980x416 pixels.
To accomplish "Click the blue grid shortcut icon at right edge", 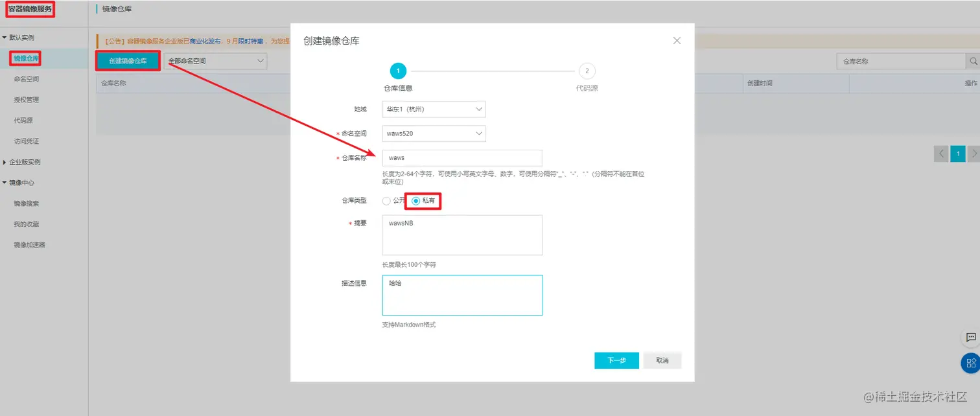I will point(970,363).
